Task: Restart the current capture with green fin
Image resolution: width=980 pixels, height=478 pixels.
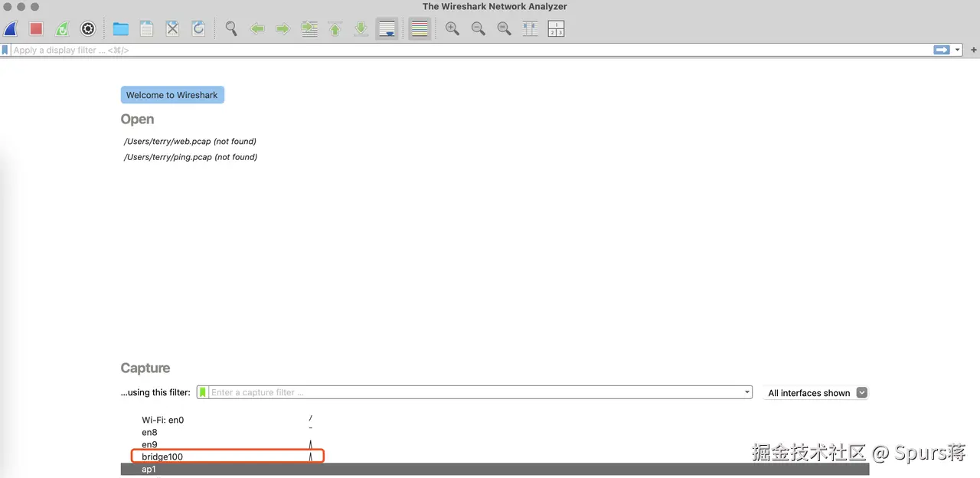Action: click(62, 29)
